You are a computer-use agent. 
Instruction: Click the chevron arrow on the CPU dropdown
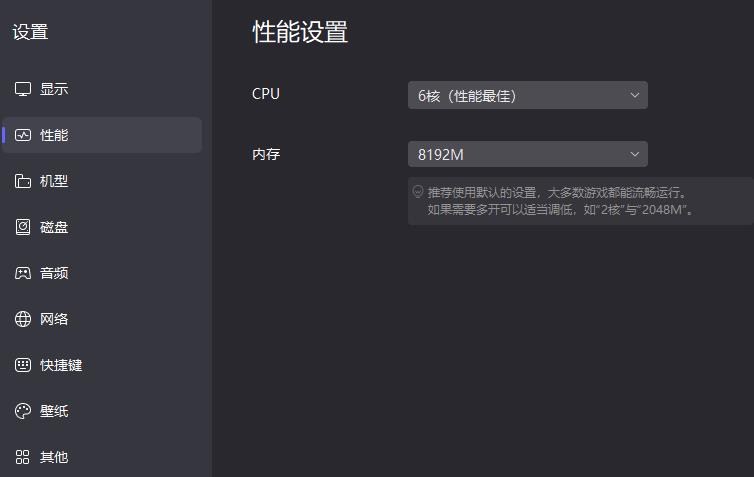tap(634, 95)
